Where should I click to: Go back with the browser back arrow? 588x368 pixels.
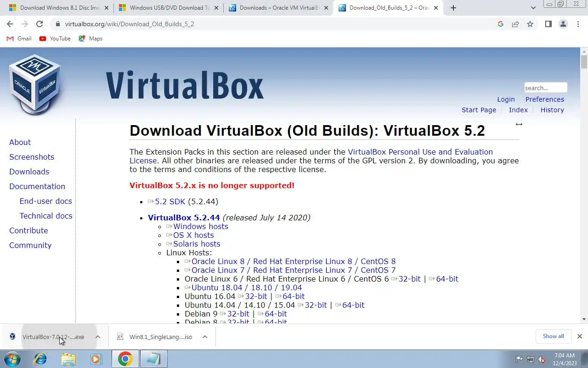pyautogui.click(x=10, y=24)
